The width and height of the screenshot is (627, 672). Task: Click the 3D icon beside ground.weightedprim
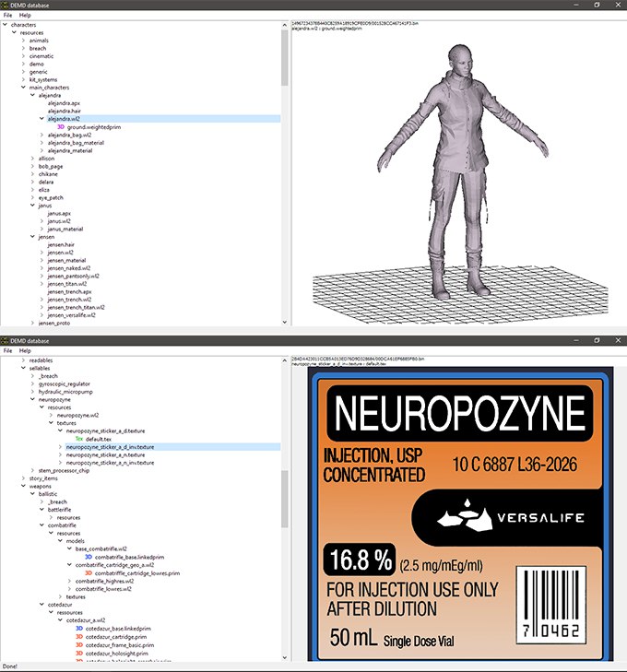[x=61, y=126]
